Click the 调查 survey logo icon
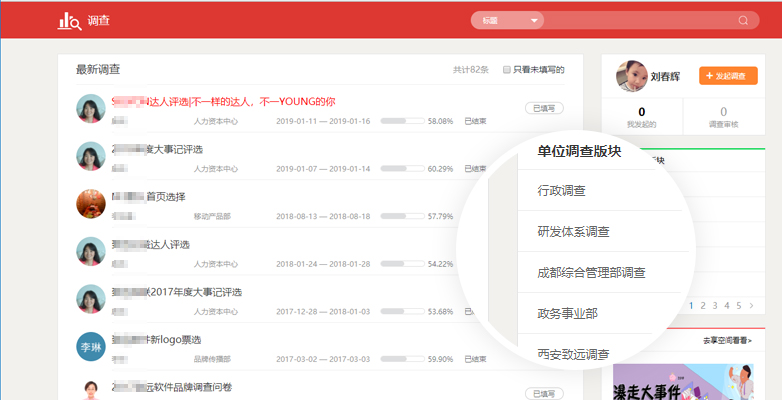 69,20
